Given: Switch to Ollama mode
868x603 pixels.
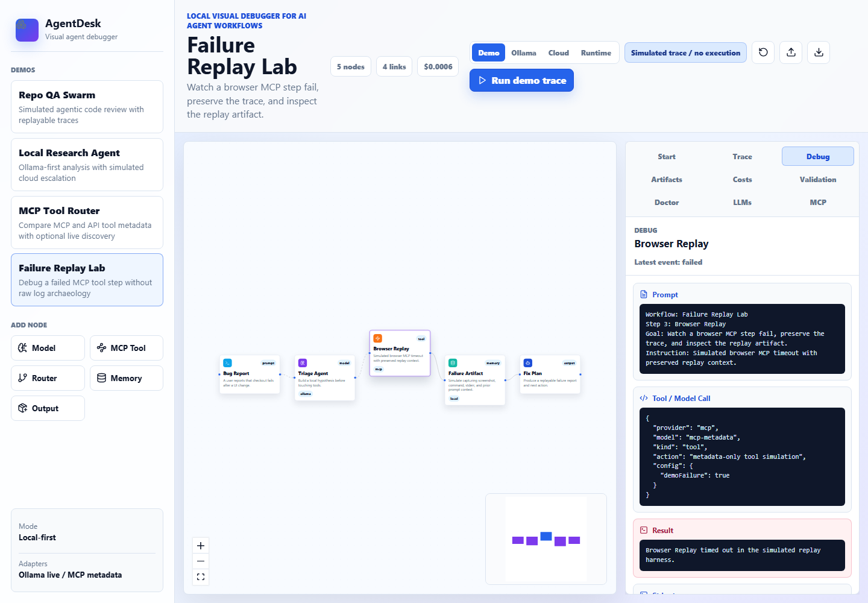Looking at the screenshot, I should [524, 53].
